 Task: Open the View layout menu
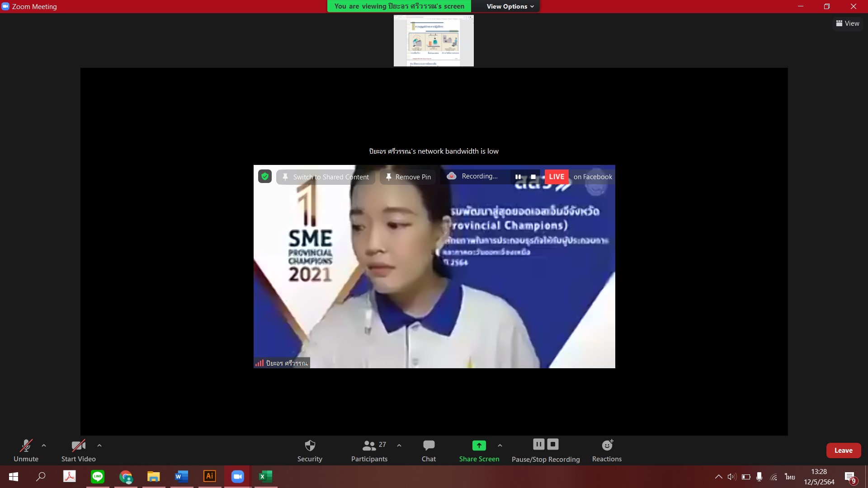coord(848,23)
